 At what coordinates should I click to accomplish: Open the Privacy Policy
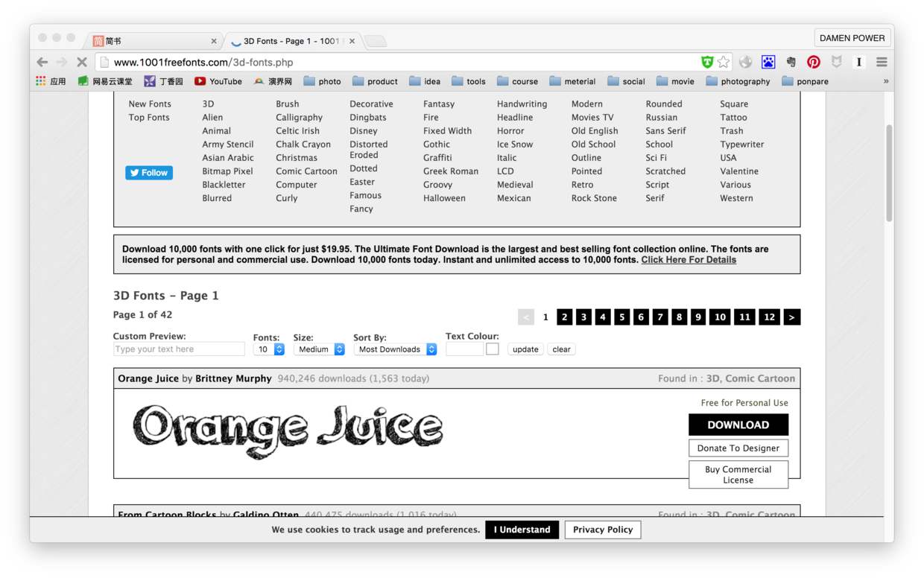[x=603, y=530]
